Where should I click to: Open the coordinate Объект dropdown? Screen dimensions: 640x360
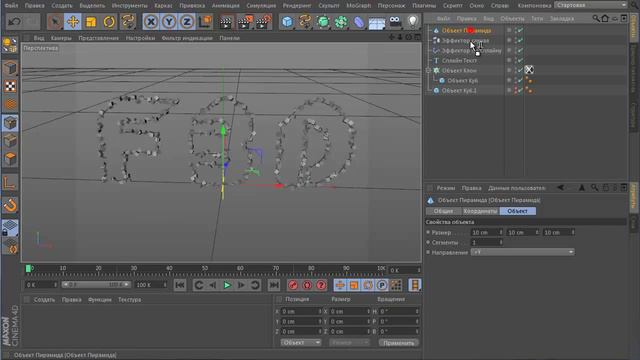point(301,342)
